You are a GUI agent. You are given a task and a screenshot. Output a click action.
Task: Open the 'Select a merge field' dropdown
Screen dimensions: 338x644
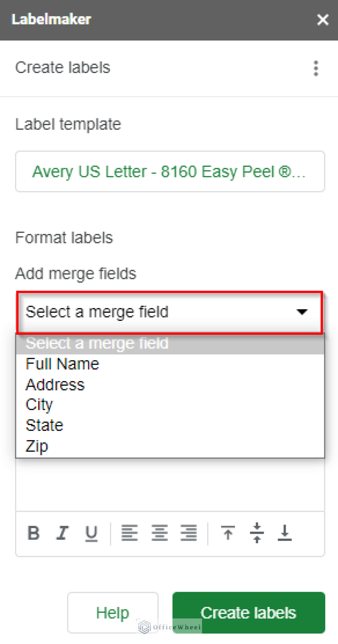[170, 312]
